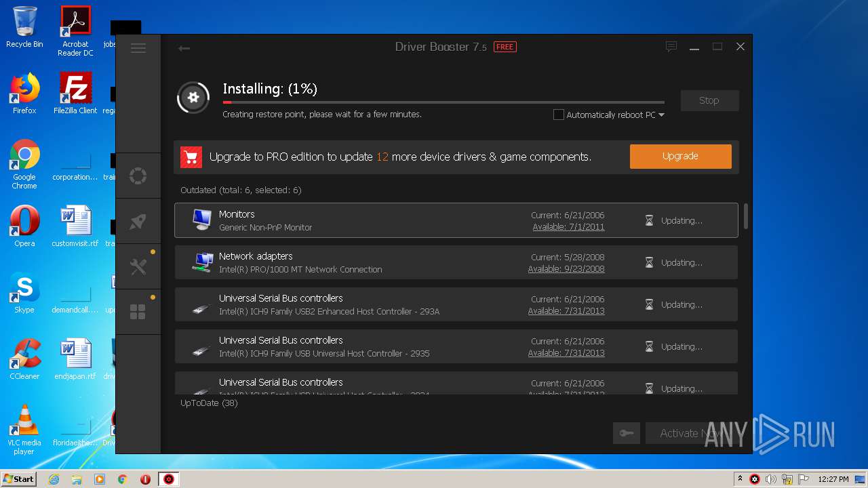Go back with the arrow icon
The width and height of the screenshot is (868, 488).
[184, 48]
